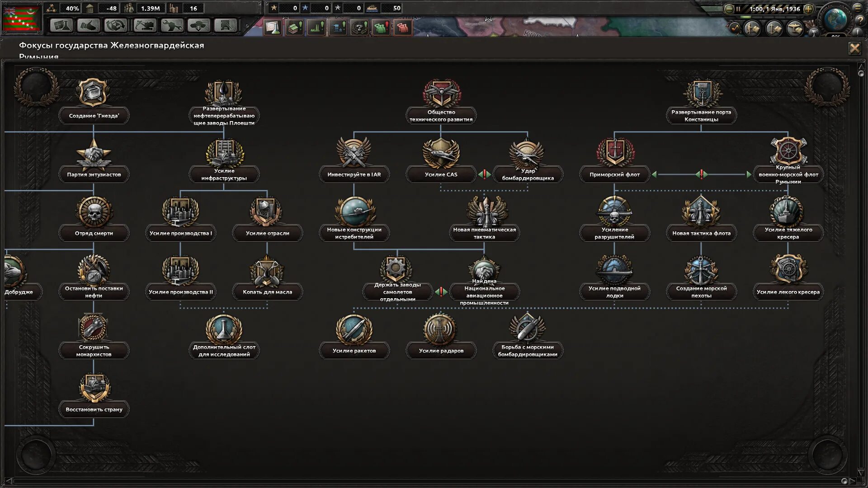868x488 pixels.
Task: Click the question-mark decisions alert
Action: [359, 28]
